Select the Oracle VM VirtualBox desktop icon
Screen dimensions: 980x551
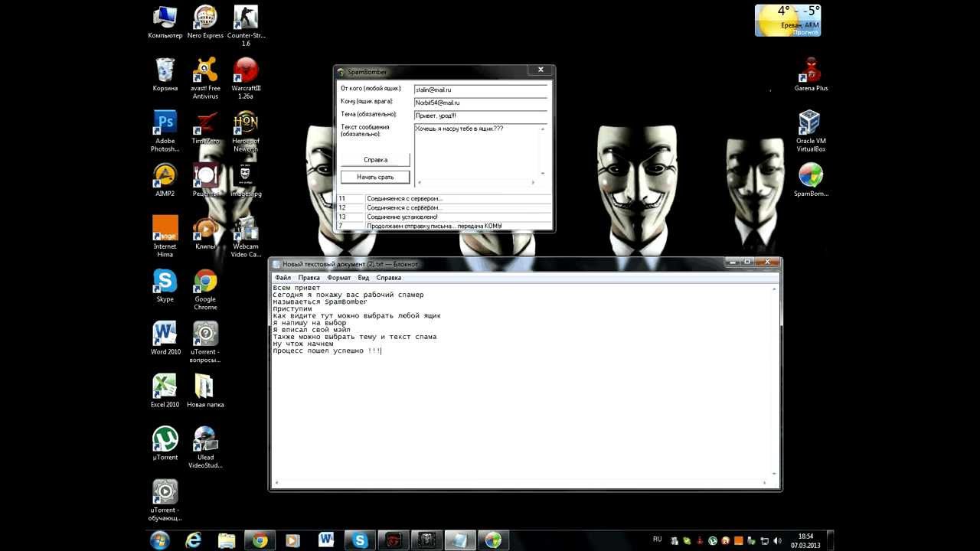tap(811, 132)
